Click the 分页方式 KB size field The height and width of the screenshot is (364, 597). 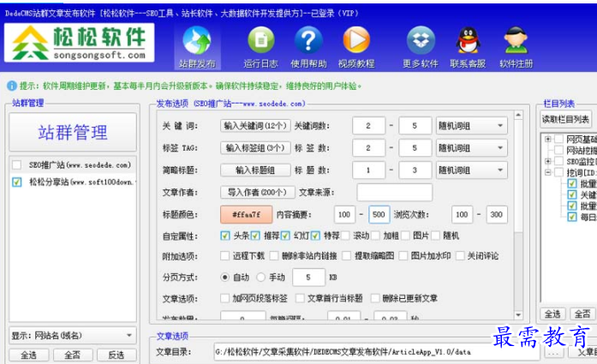[x=309, y=277]
